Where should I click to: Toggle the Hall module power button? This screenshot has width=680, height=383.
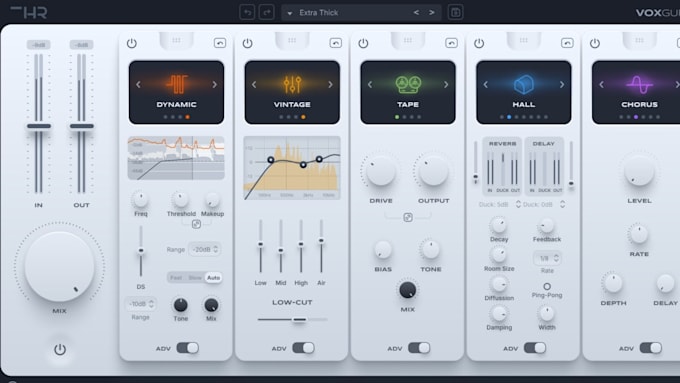point(479,43)
